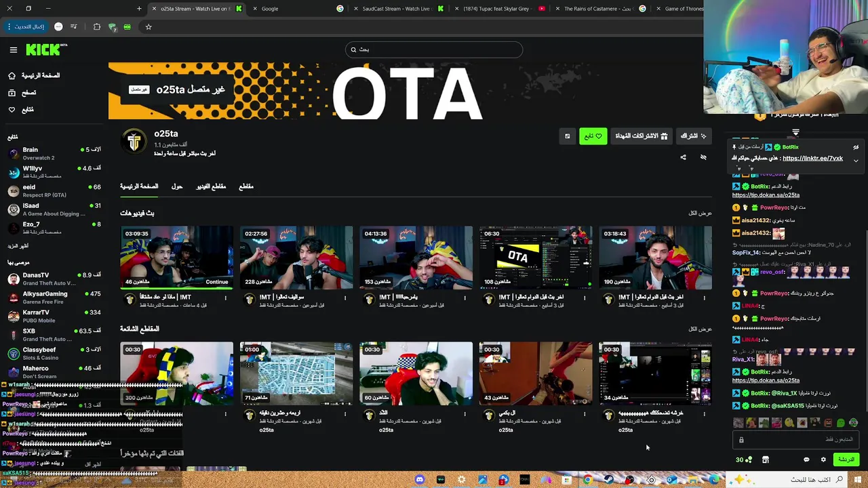This screenshot has height=488, width=868.
Task: Open the following heart item in sidebar
Action: click(x=20, y=109)
